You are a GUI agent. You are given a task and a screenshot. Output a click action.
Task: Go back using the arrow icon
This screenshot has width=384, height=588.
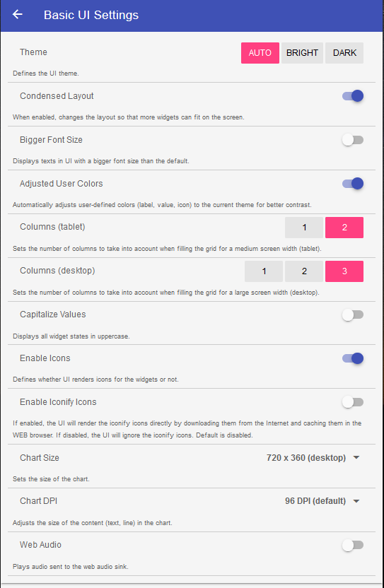tap(18, 15)
